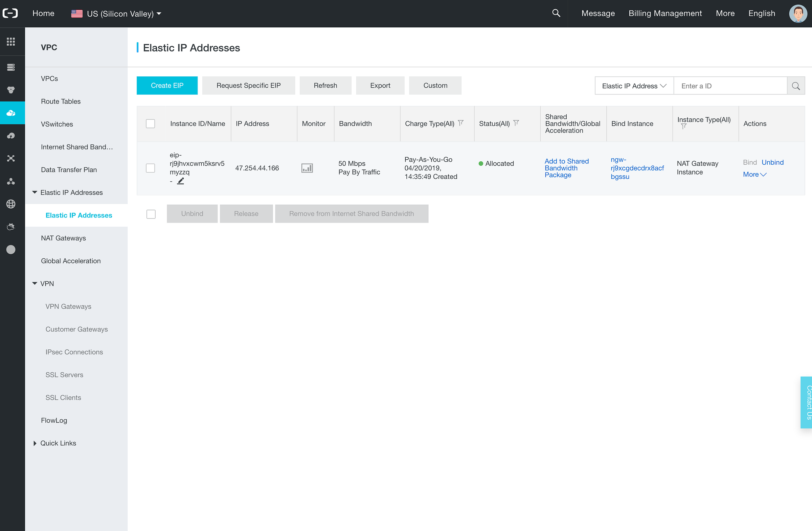Open the Elastic IP Address search type dropdown
This screenshot has height=531, width=812.
click(634, 86)
